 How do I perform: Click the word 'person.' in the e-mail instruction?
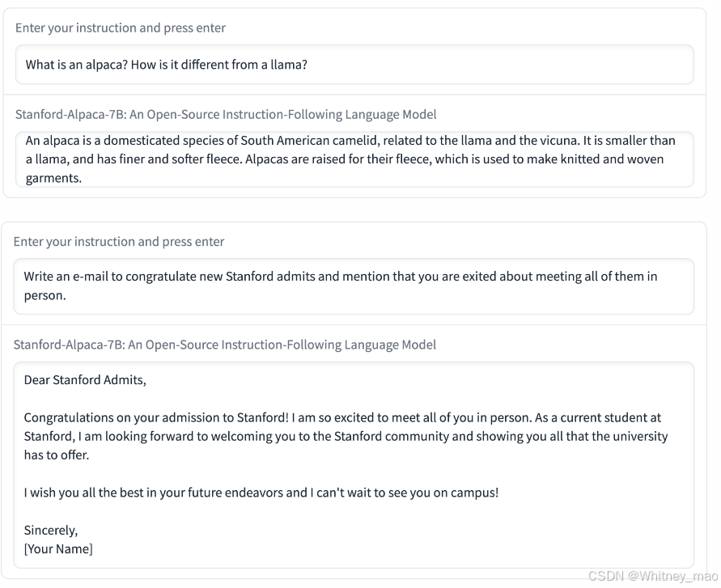[45, 295]
